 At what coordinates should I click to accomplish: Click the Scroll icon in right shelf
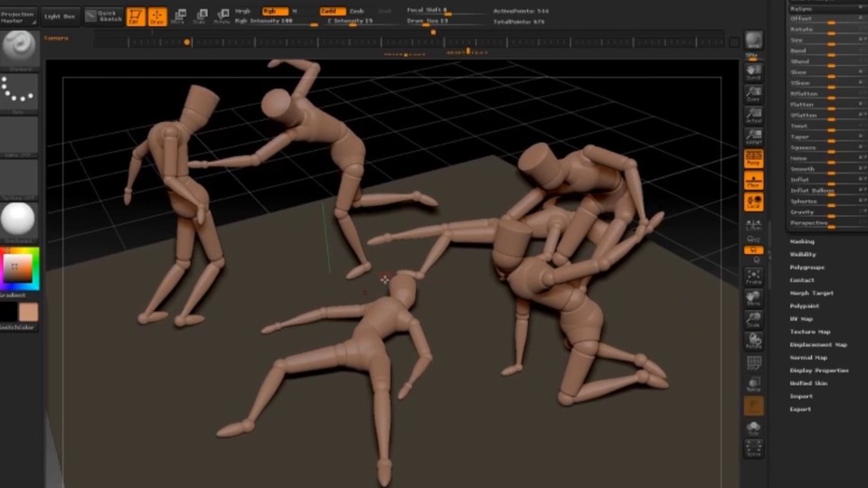(753, 70)
